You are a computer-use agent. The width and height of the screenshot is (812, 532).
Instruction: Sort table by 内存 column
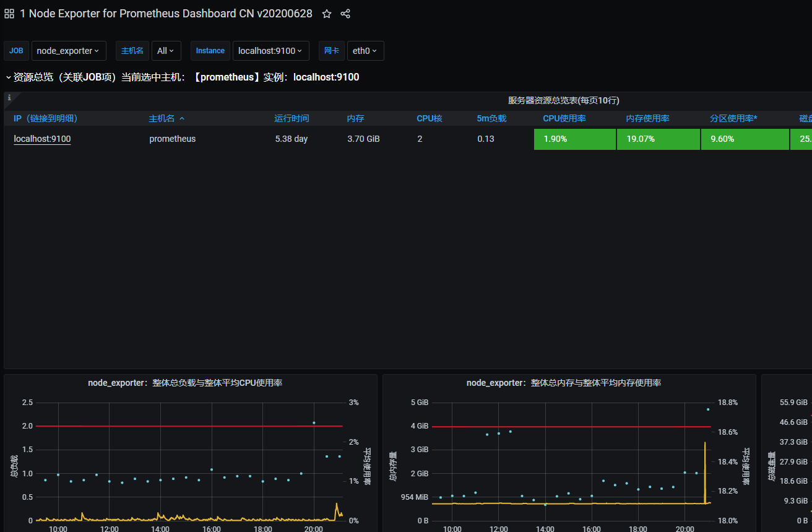coord(355,118)
